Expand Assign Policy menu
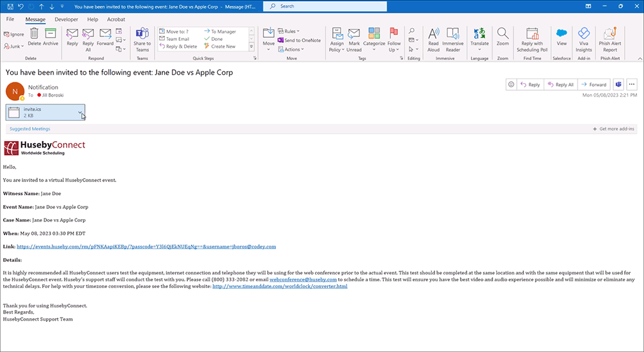Viewport: 644px width, 352px height. 337,40
